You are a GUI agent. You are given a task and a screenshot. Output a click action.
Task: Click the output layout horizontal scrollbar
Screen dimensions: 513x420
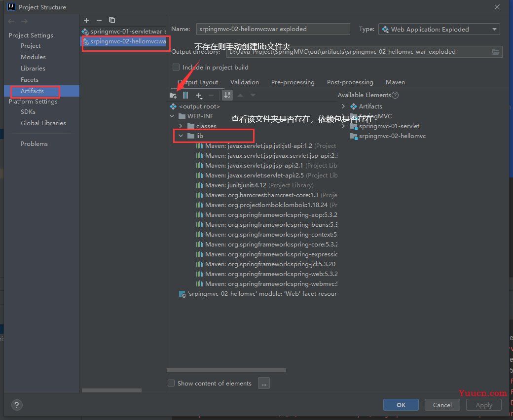(x=226, y=370)
